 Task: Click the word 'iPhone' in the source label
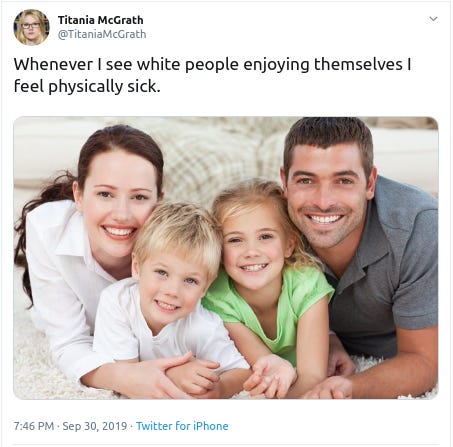pyautogui.click(x=211, y=426)
